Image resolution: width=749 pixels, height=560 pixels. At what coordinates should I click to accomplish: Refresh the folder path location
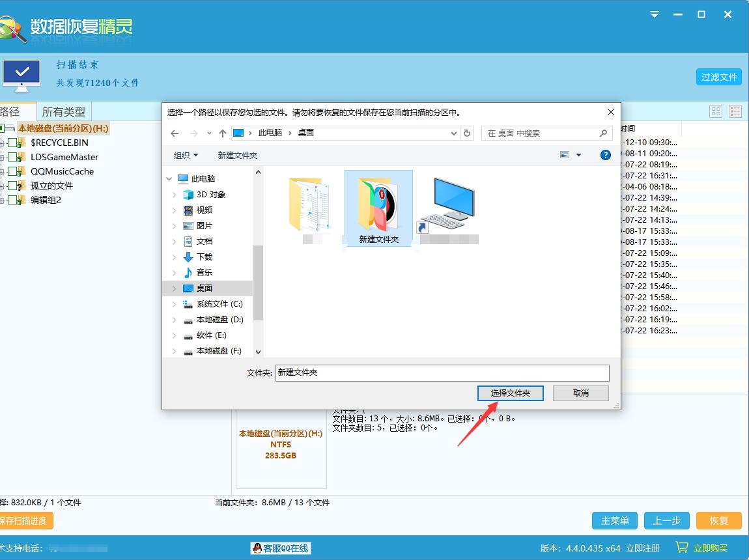tap(467, 133)
